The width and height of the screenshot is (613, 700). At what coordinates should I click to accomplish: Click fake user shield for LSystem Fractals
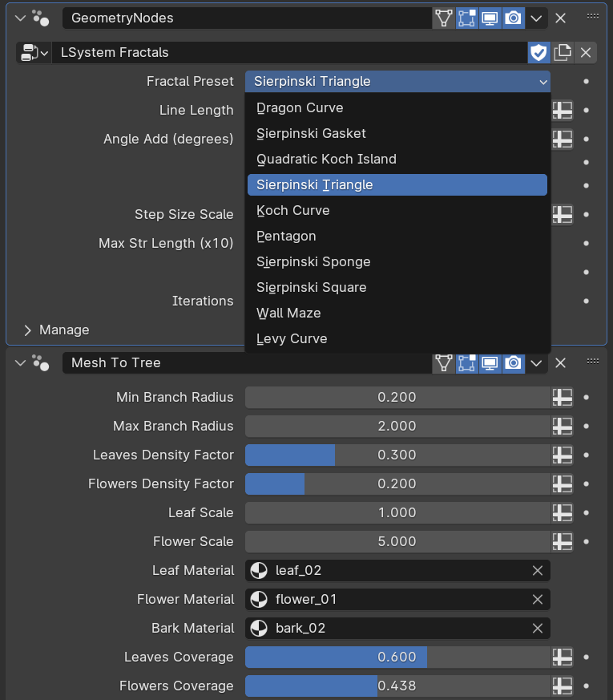pyautogui.click(x=538, y=53)
